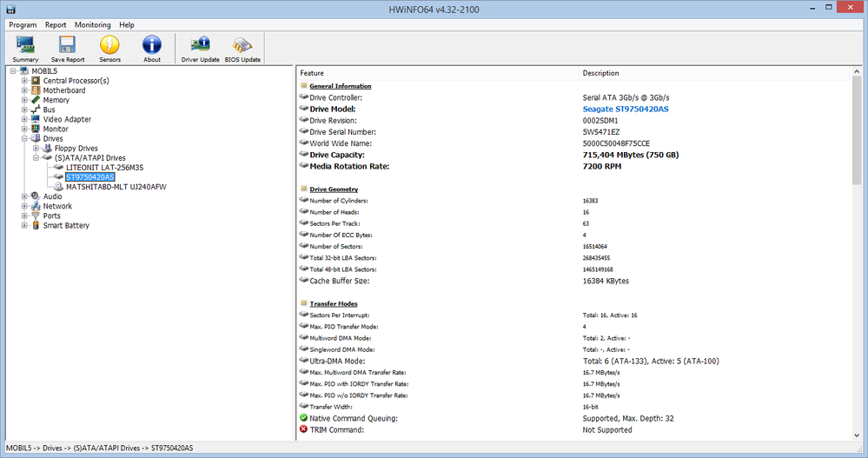Image resolution: width=868 pixels, height=458 pixels.
Task: Select the Ultra-DMA Mode row
Action: (x=574, y=361)
